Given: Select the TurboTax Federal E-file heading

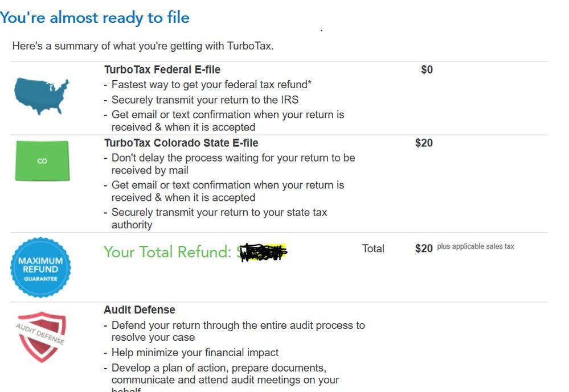Looking at the screenshot, I should (x=162, y=69).
